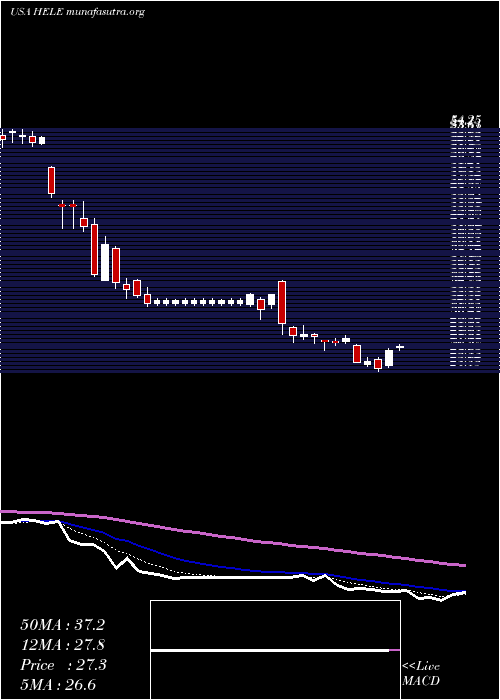The width and height of the screenshot is (500, 700).
Task: Click the '50MA : 37.2' label
Action: point(62,625)
